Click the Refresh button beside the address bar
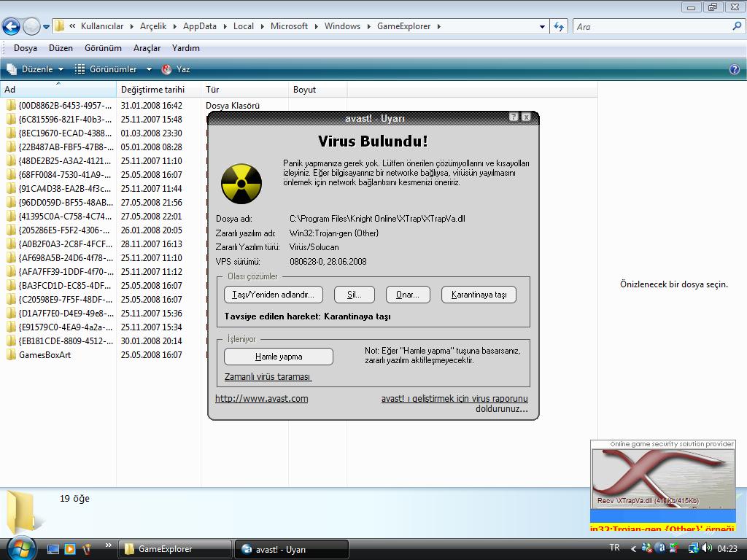Viewport: 747px width, 560px height. coord(559,27)
